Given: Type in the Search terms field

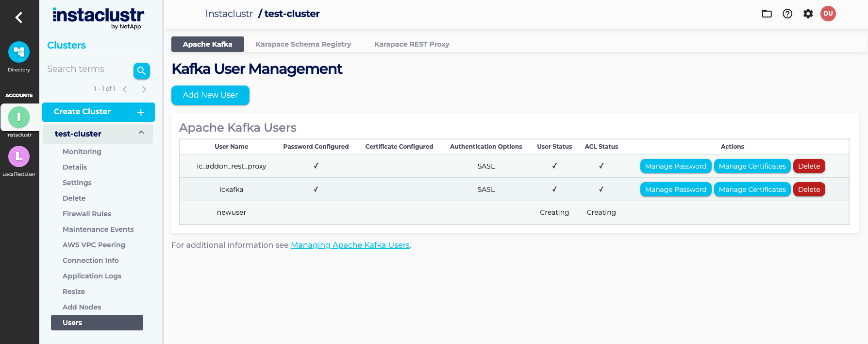Looking at the screenshot, I should click(x=88, y=69).
